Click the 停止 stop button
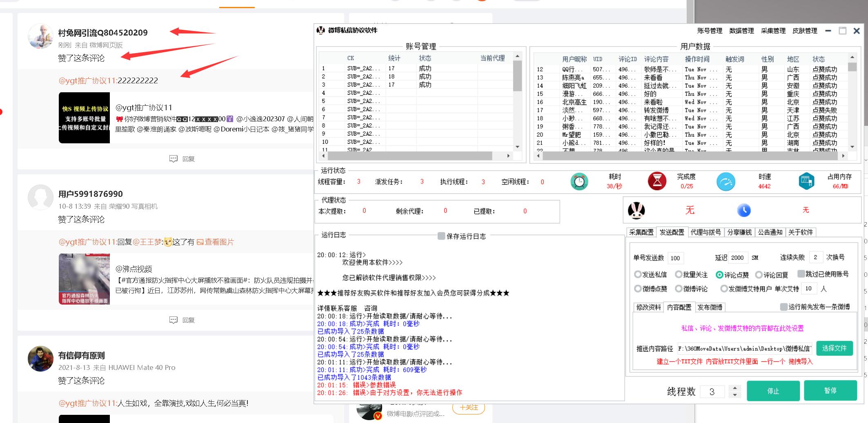Screen dimensions: 868x423 773,391
